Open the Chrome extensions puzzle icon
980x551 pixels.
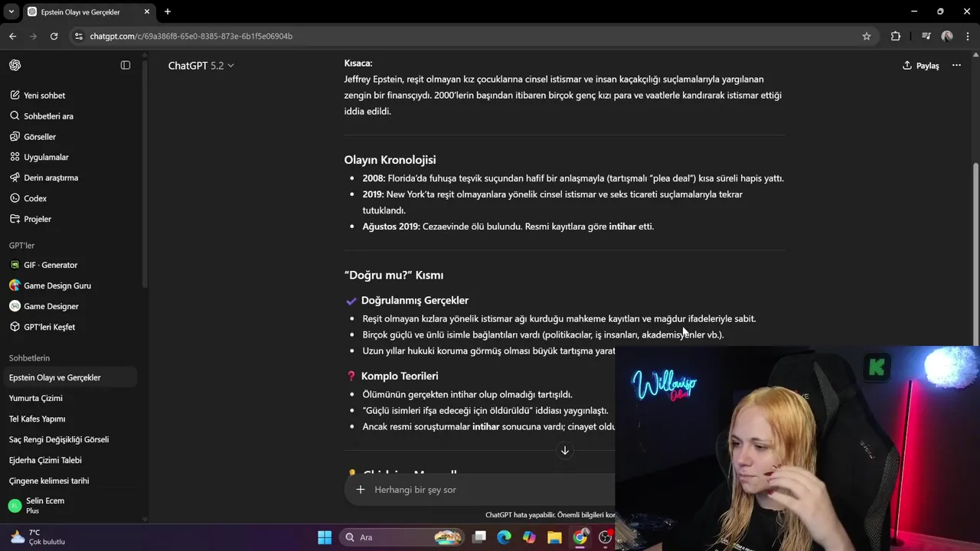(896, 36)
